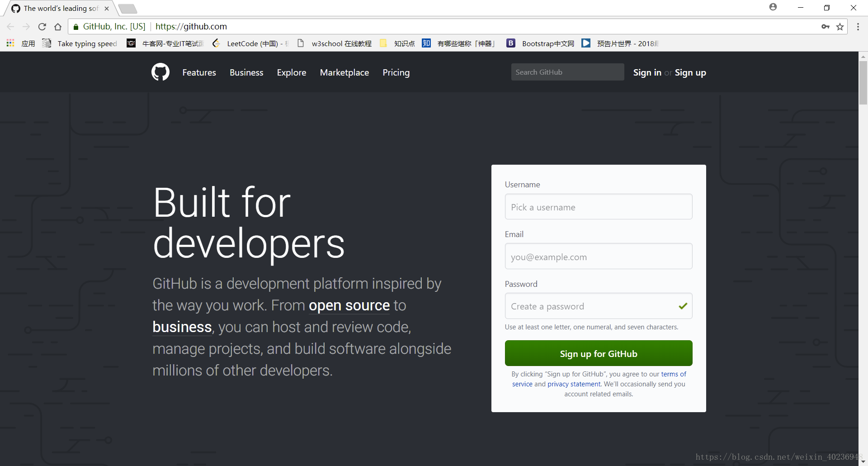Open a new browser tab
The width and height of the screenshot is (868, 466).
click(128, 9)
